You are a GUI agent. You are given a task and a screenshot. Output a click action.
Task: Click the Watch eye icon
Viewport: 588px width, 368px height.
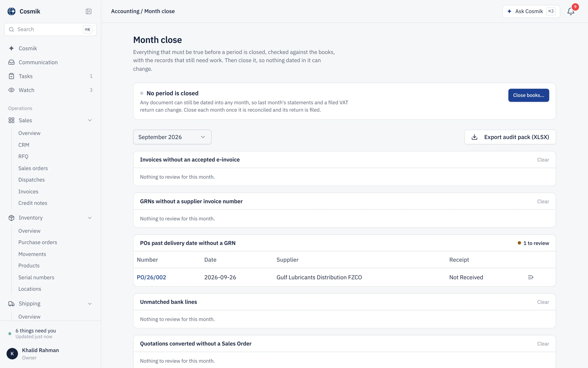pyautogui.click(x=11, y=90)
